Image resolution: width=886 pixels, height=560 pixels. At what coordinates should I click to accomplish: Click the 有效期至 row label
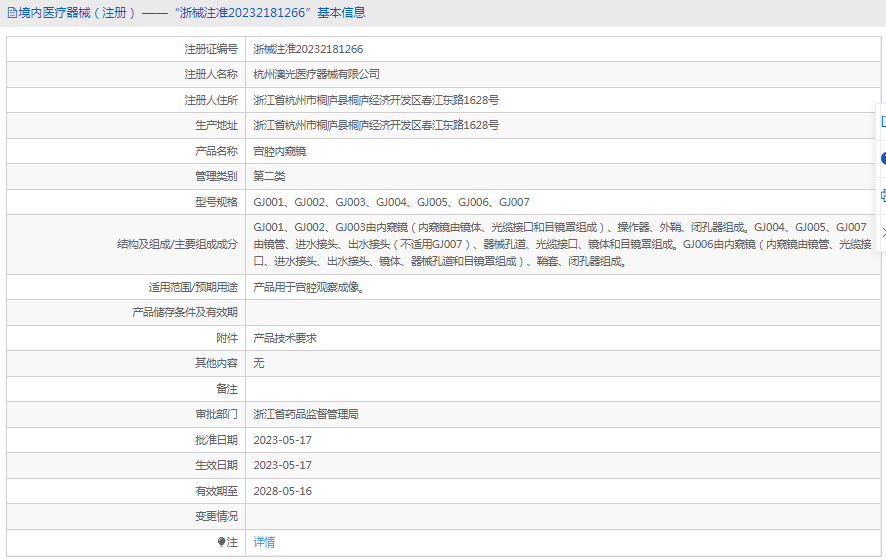[216, 491]
